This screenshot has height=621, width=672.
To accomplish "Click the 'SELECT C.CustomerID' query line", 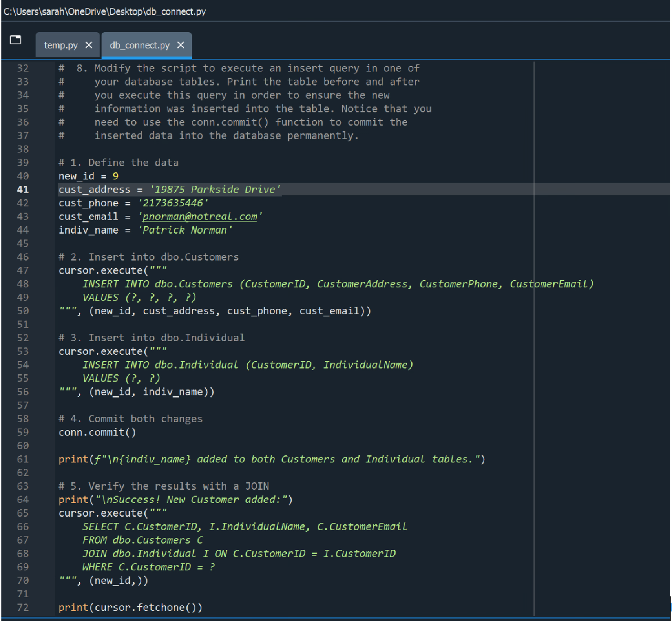I will point(245,527).
